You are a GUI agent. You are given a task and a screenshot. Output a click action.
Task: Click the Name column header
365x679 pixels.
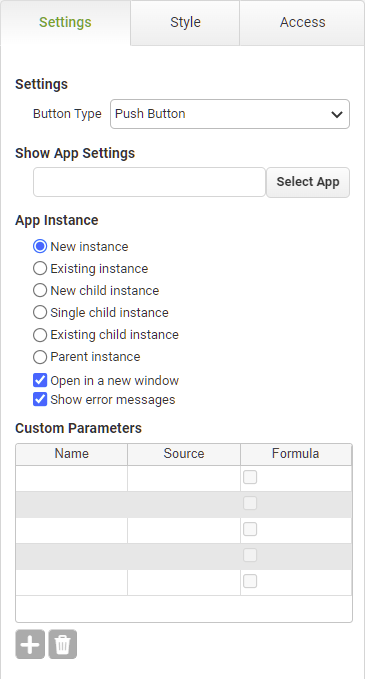[x=72, y=454]
